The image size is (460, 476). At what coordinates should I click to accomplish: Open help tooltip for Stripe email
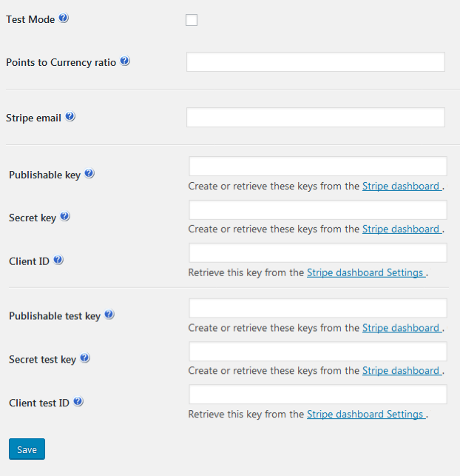tap(70, 116)
